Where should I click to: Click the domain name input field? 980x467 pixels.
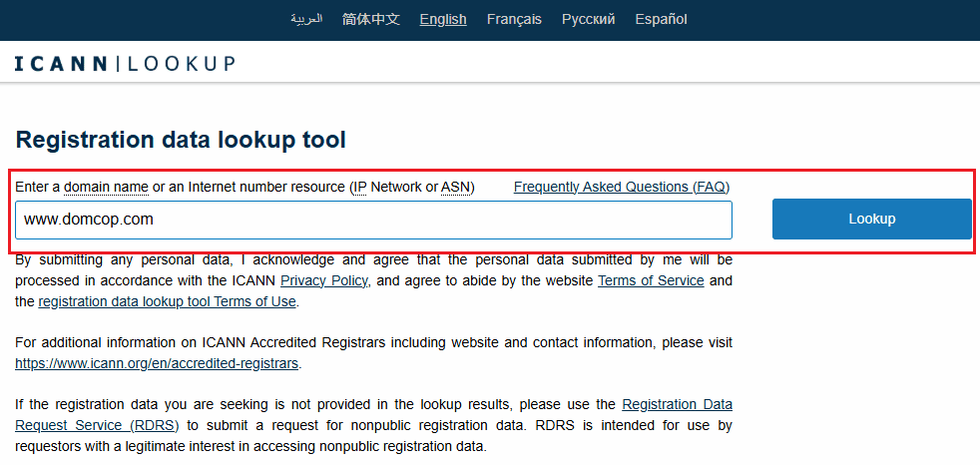coord(373,220)
